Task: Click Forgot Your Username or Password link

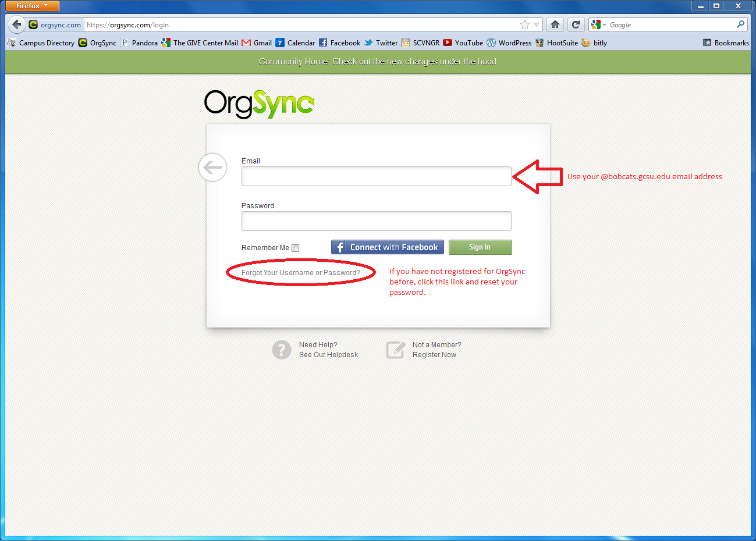Action: (x=301, y=273)
